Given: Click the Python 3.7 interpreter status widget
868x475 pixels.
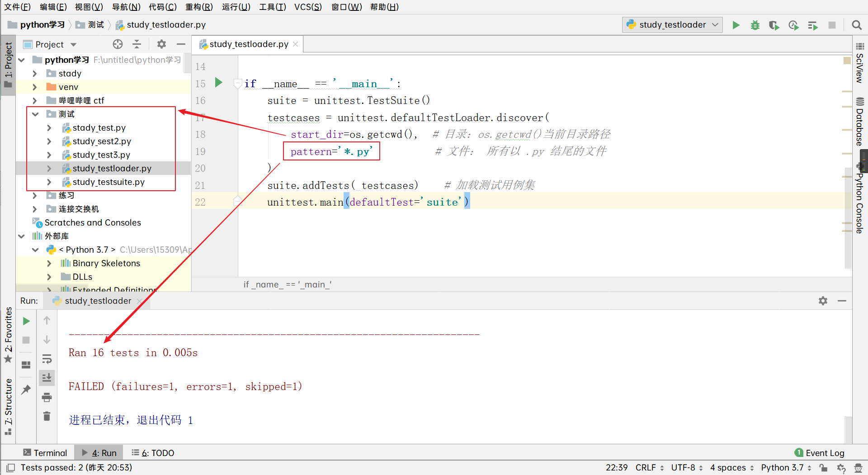Looking at the screenshot, I should (x=786, y=468).
